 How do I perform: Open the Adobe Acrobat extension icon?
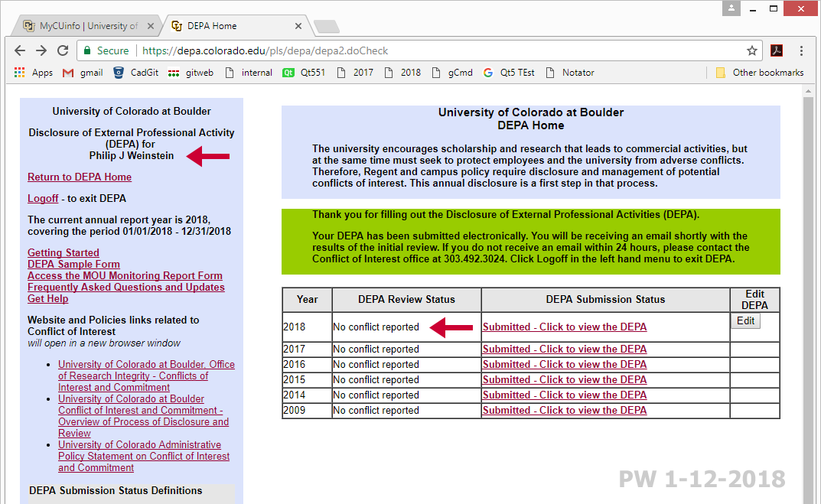coord(777,50)
